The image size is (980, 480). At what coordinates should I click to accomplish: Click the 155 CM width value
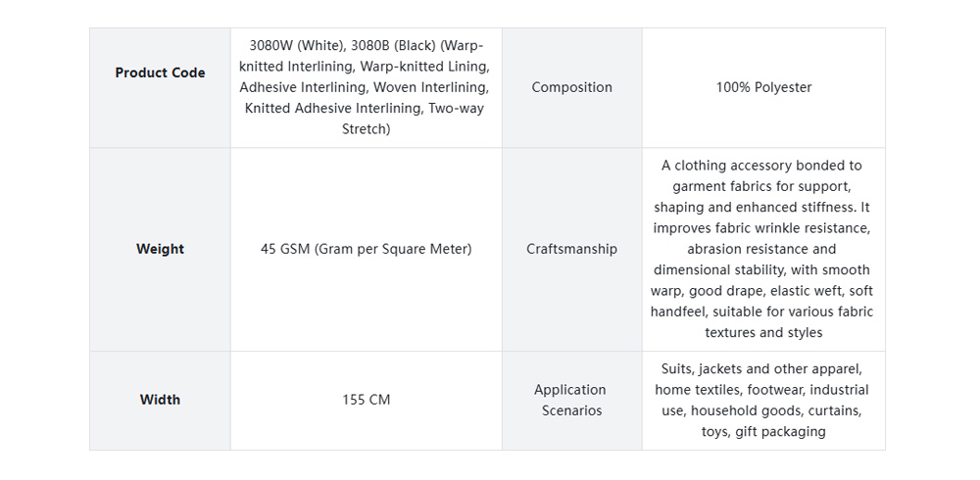(366, 400)
